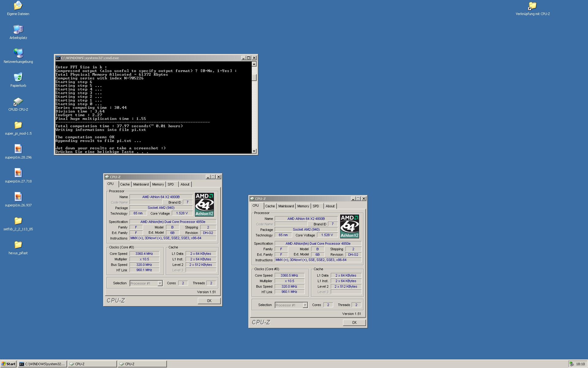Click OK button in left CPU-Z window

tap(209, 301)
